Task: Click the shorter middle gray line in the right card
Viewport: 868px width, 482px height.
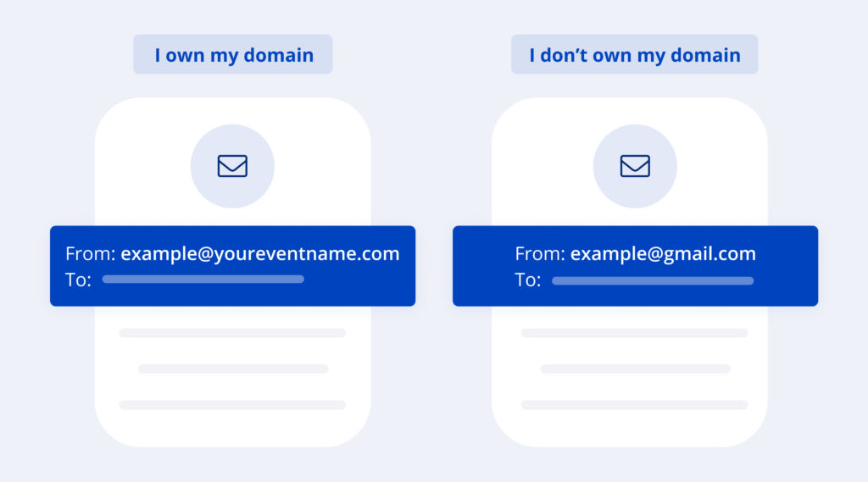Action: tap(635, 368)
